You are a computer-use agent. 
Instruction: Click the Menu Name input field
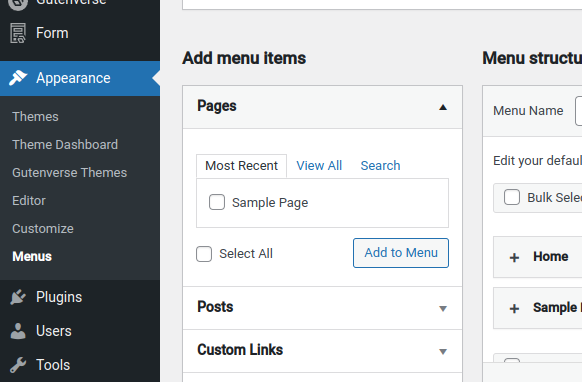(x=578, y=111)
